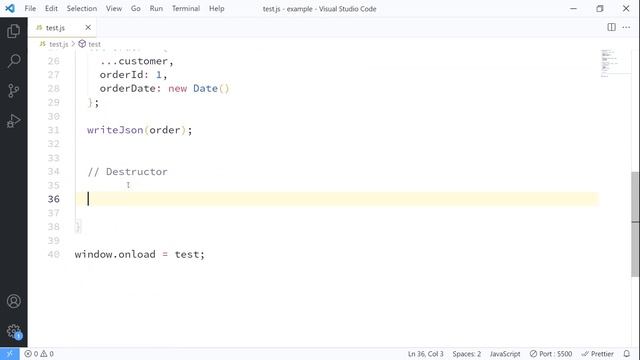Show errors and warnings count
This screenshot has height=360, width=640.
click(x=39, y=354)
